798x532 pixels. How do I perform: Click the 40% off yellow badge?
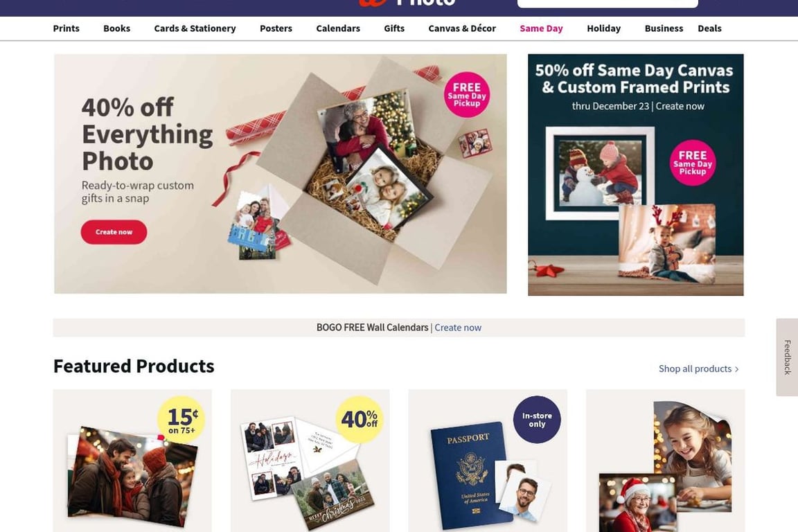coord(360,420)
